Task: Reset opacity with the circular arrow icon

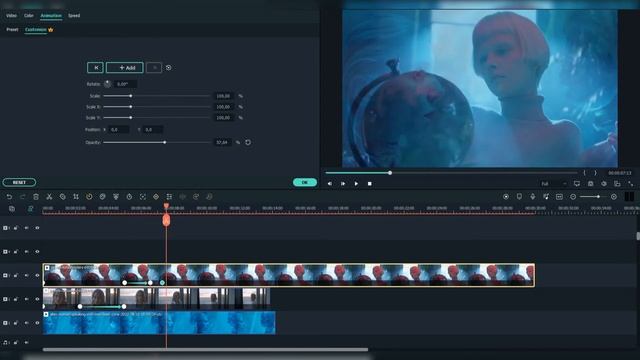Action: click(248, 142)
